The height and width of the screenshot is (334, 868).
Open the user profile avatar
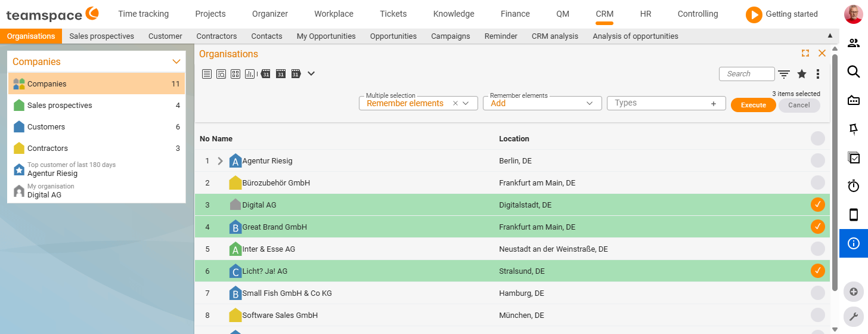click(854, 14)
